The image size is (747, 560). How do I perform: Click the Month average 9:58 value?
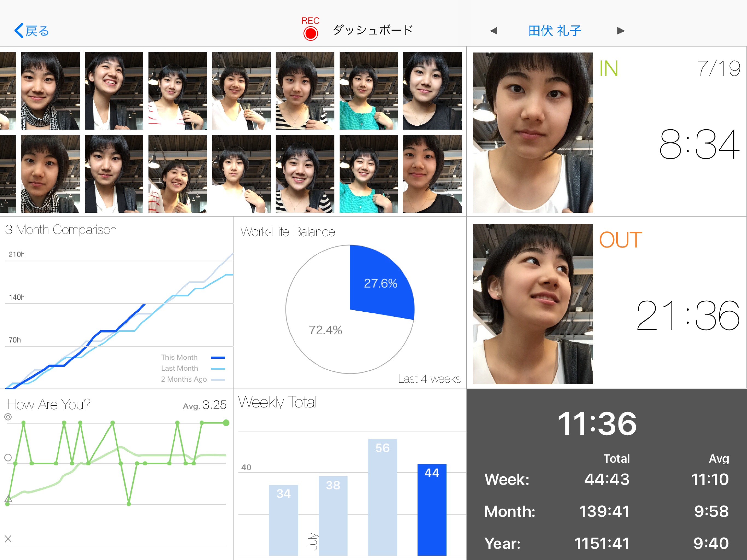click(711, 511)
